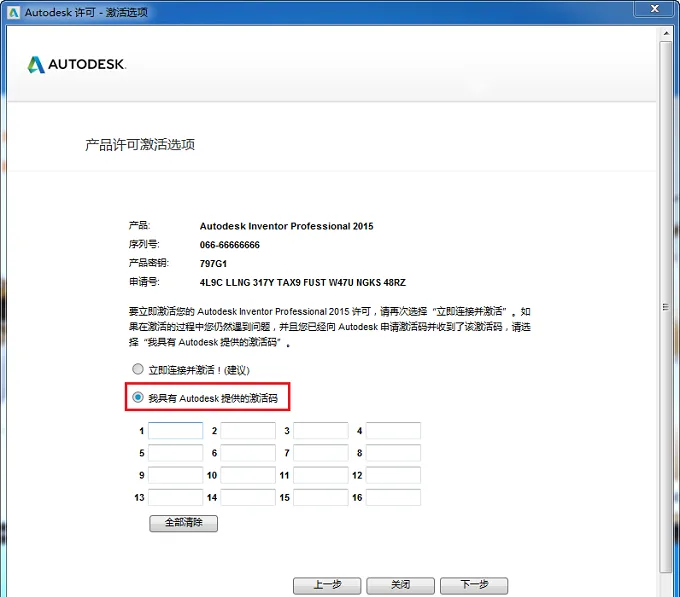The image size is (680, 597).
Task: Focus activation code field 5
Action: point(176,453)
